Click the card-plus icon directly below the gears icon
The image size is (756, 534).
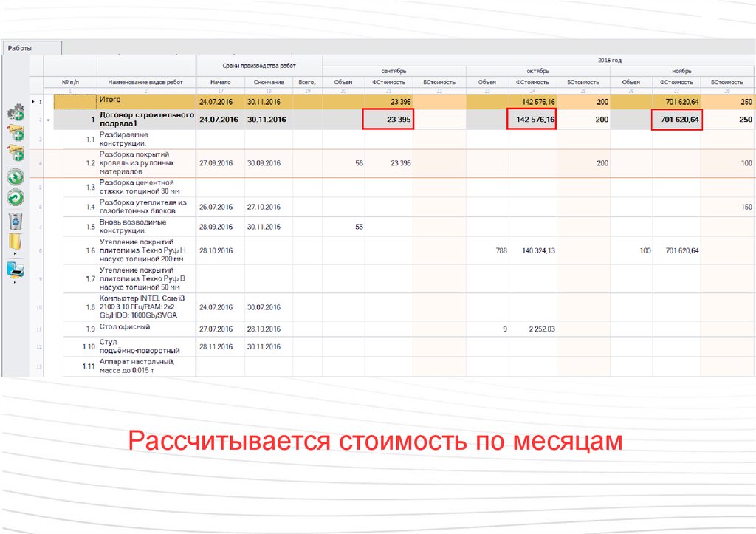[16, 132]
